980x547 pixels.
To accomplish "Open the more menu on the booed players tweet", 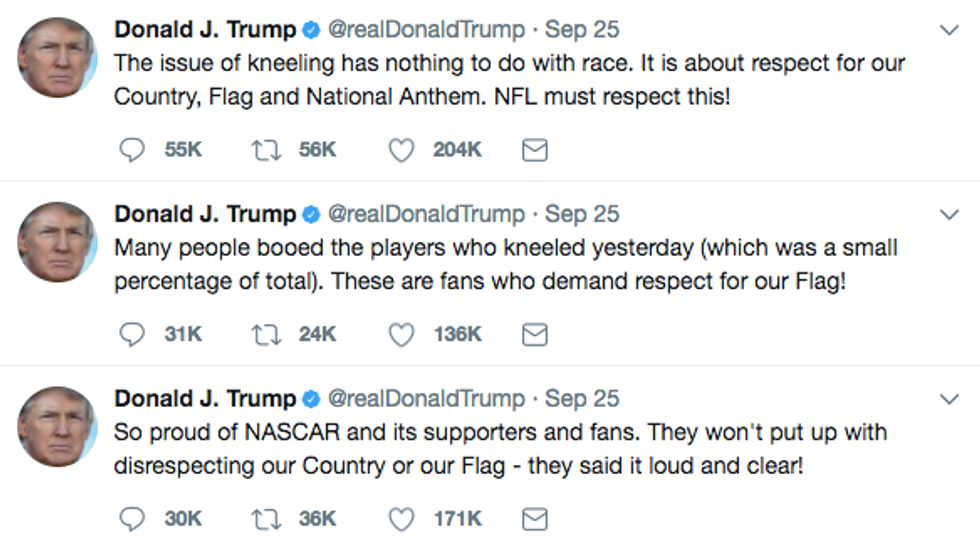I will (949, 215).
